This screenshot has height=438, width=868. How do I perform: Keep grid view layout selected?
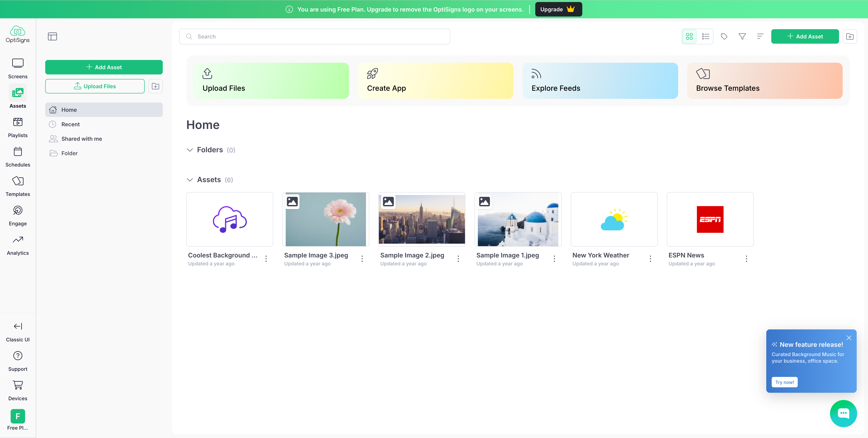[689, 36]
